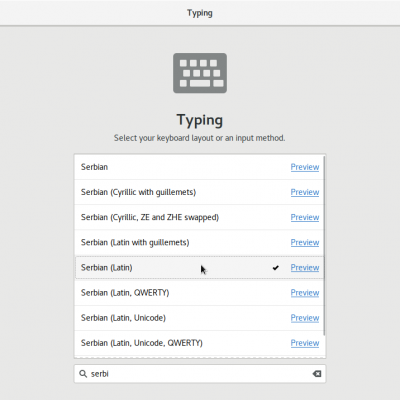This screenshot has width=400, height=400.
Task: Choose Serbian (Latin, QWERTY) layout
Action: pyautogui.click(x=199, y=293)
